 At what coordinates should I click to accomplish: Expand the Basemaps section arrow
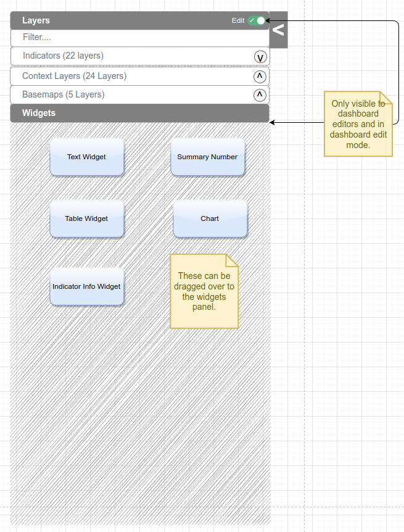pyautogui.click(x=260, y=95)
